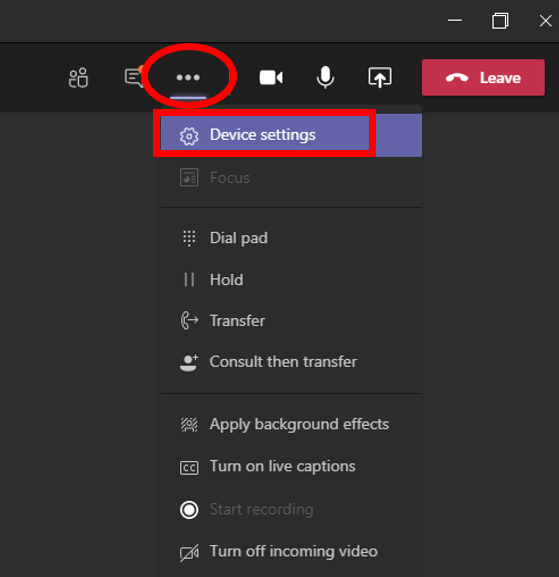Show participants panel icon
This screenshot has height=577, width=559.
pyautogui.click(x=78, y=78)
